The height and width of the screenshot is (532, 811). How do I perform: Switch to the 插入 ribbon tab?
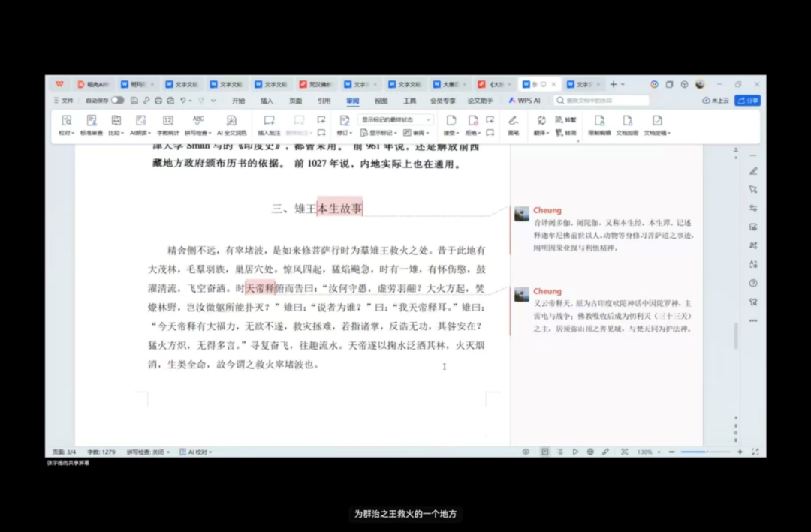point(267,101)
